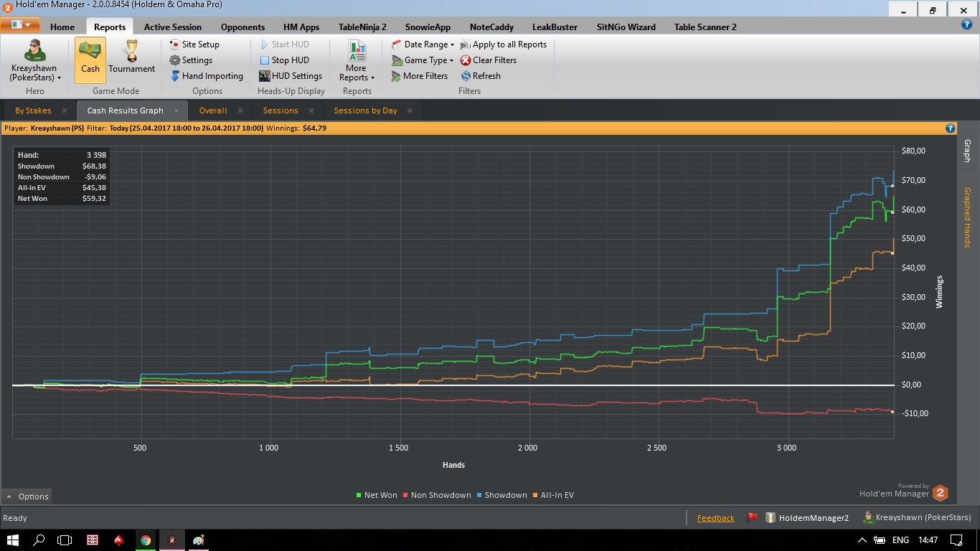The image size is (980, 551).
Task: Open the LeakBuster tab
Action: [555, 27]
